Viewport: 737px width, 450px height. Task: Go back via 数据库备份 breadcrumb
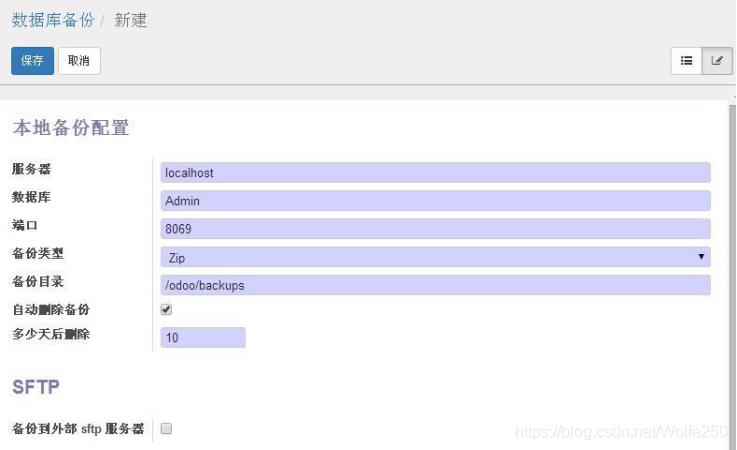tap(52, 20)
